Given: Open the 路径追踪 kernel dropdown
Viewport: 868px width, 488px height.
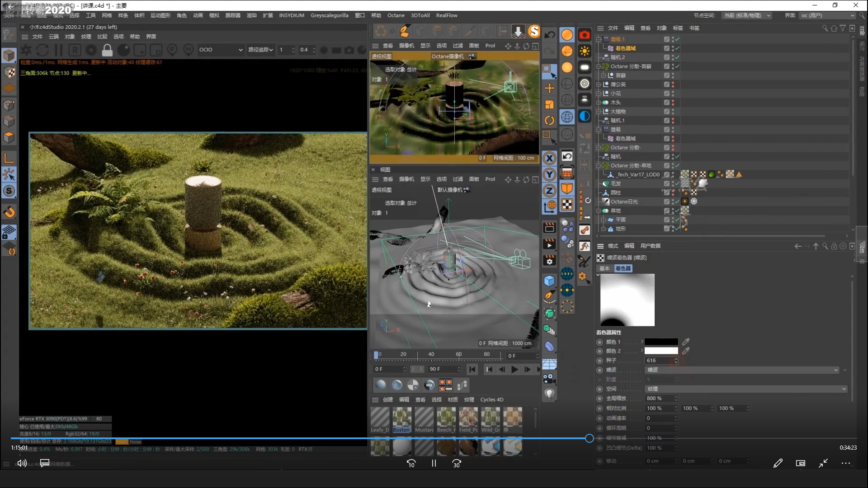Looking at the screenshot, I should [261, 50].
